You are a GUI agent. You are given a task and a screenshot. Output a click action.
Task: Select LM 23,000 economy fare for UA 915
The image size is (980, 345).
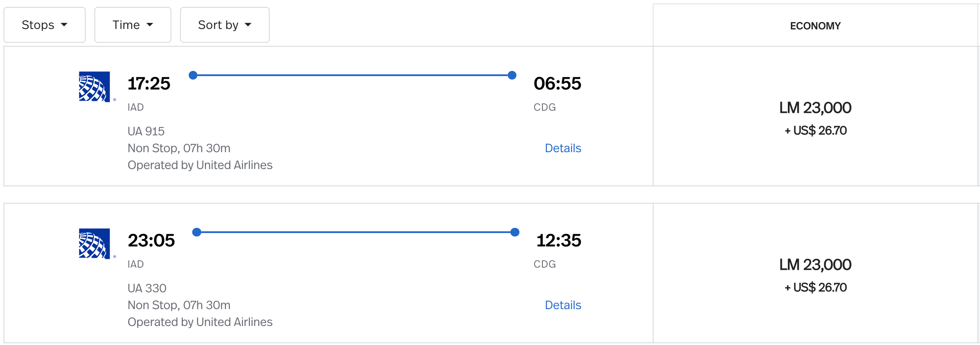coord(816,116)
